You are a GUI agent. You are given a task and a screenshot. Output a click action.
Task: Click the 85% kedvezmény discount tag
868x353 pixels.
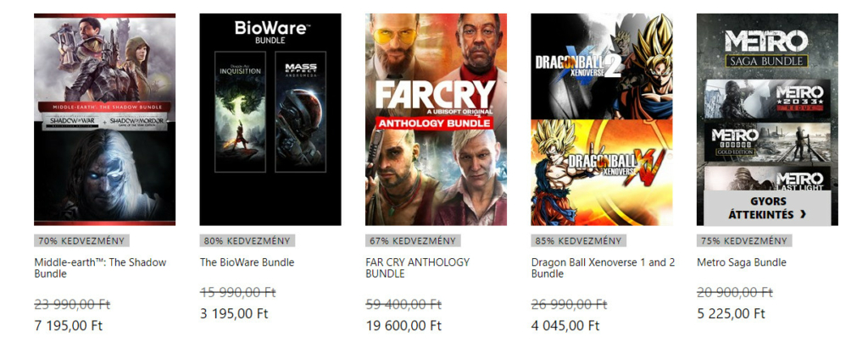coord(578,241)
